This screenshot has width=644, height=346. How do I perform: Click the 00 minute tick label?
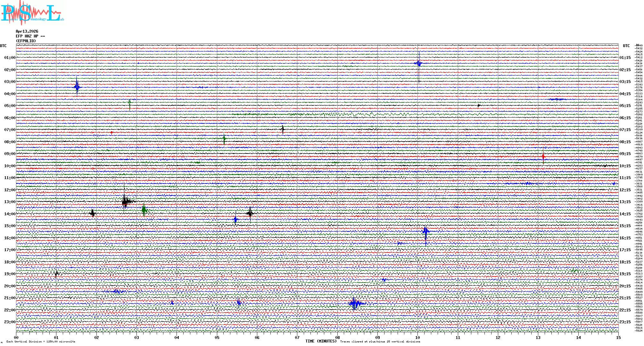click(x=16, y=338)
